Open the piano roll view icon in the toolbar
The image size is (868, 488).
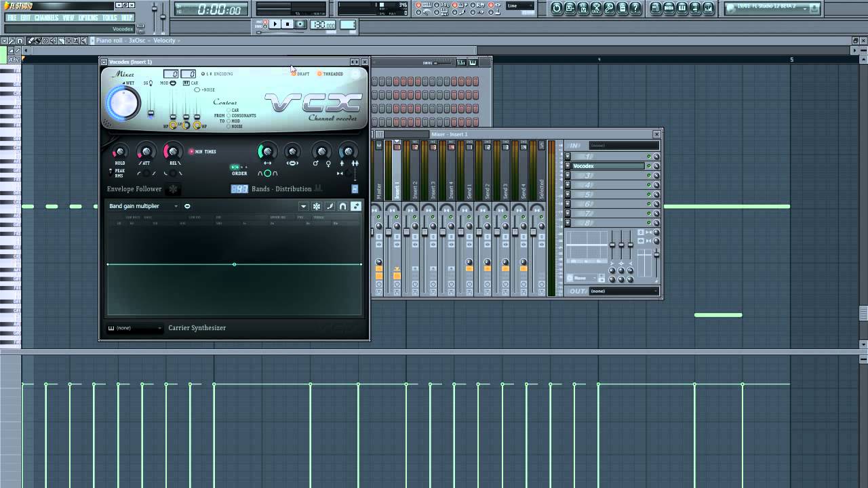pos(682,8)
